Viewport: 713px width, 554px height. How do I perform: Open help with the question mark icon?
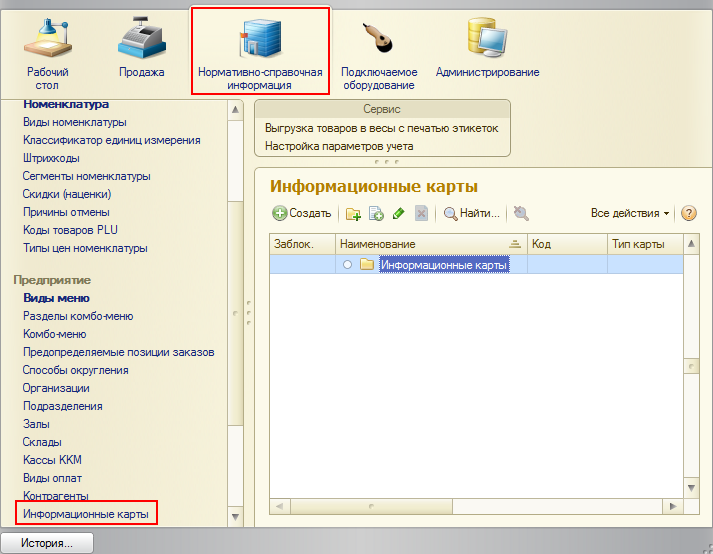click(x=688, y=213)
